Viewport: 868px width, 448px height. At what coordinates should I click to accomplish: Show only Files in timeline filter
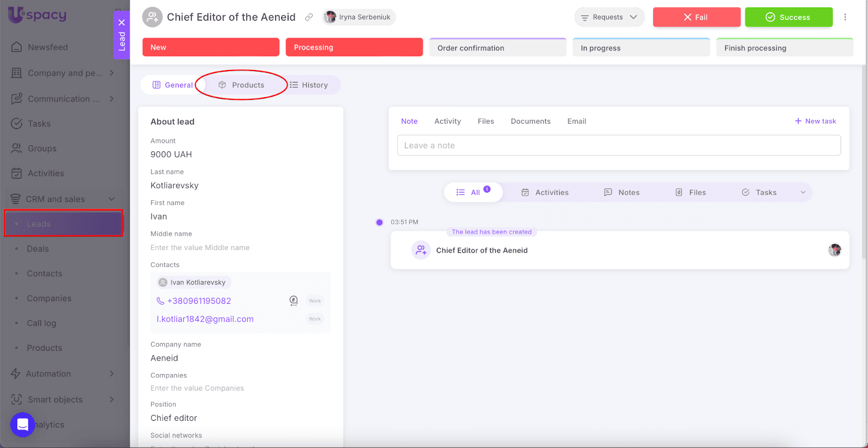690,193
